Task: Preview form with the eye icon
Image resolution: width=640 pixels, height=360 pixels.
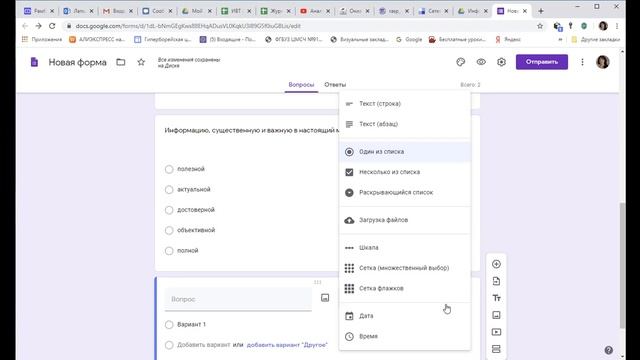Action: point(481,62)
